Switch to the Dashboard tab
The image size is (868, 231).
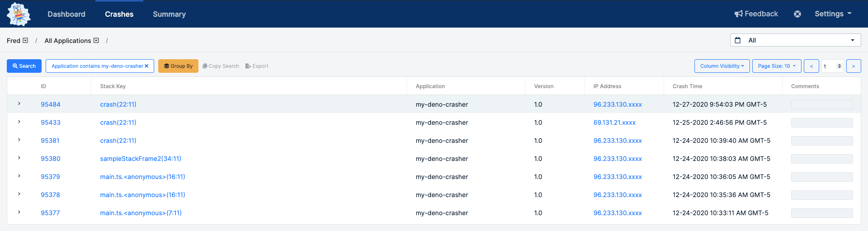tap(66, 14)
